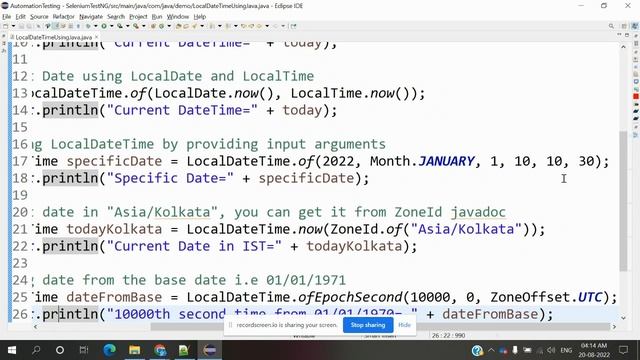
Task: Click the Search magnifier icon at toolbar right
Action: (611, 26)
